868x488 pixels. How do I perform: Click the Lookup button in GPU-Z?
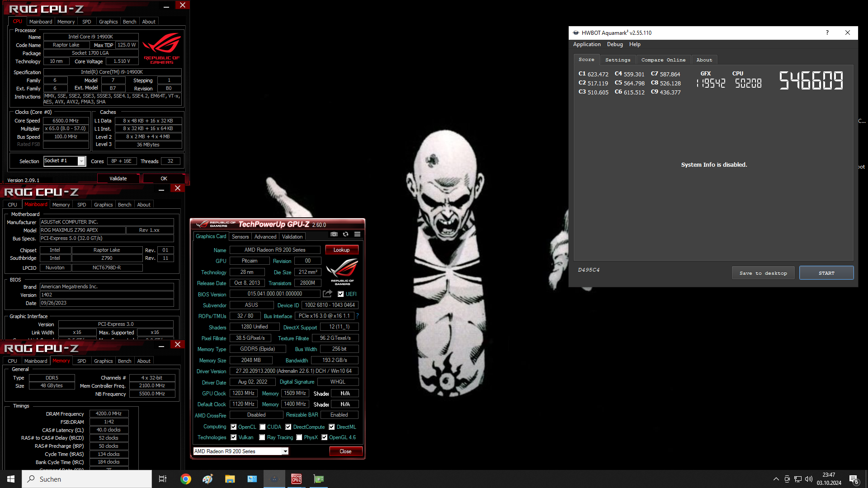[x=341, y=250]
